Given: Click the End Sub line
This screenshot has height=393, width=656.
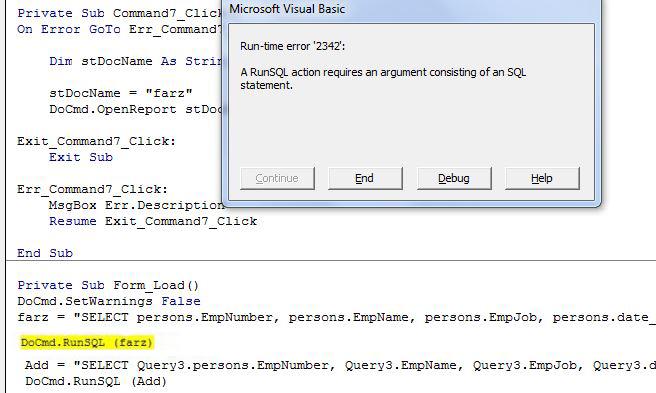Looking at the screenshot, I should tap(45, 253).
